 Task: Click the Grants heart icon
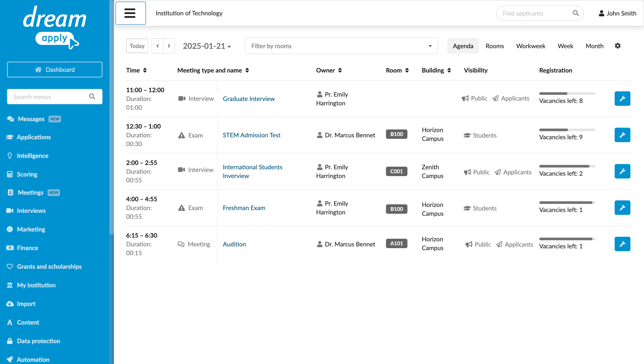[10, 267]
